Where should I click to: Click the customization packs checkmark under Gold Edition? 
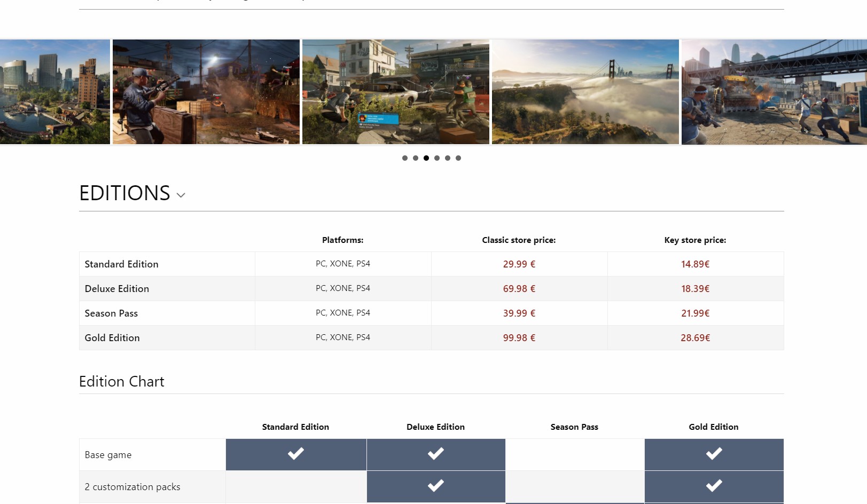tap(714, 486)
